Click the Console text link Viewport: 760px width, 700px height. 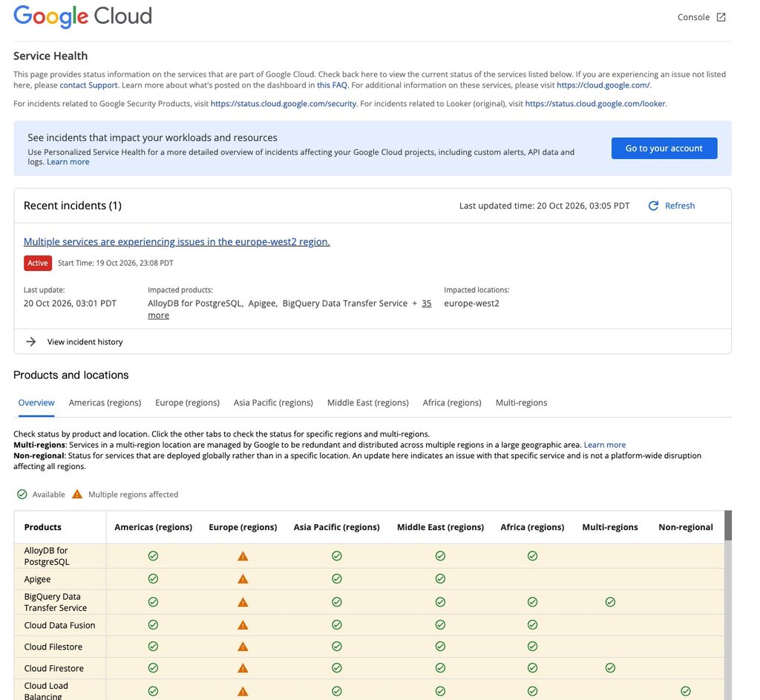(x=693, y=18)
